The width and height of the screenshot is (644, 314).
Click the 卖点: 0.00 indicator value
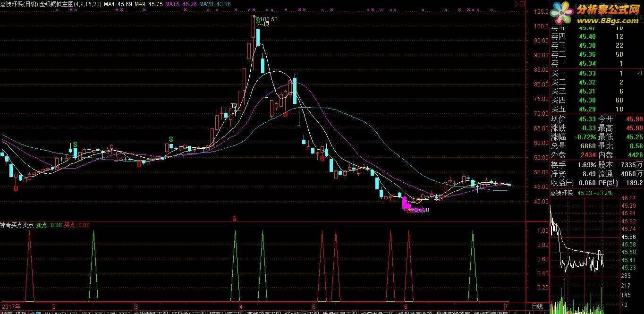coord(49,225)
